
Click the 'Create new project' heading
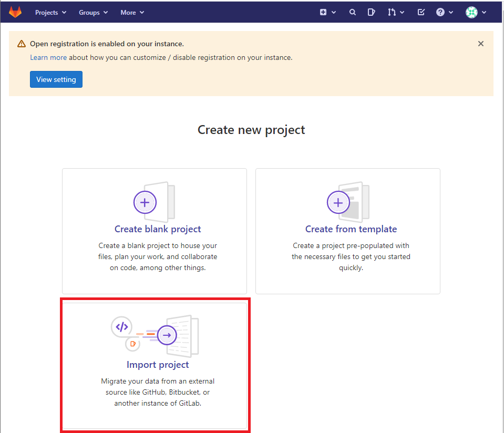pos(251,130)
